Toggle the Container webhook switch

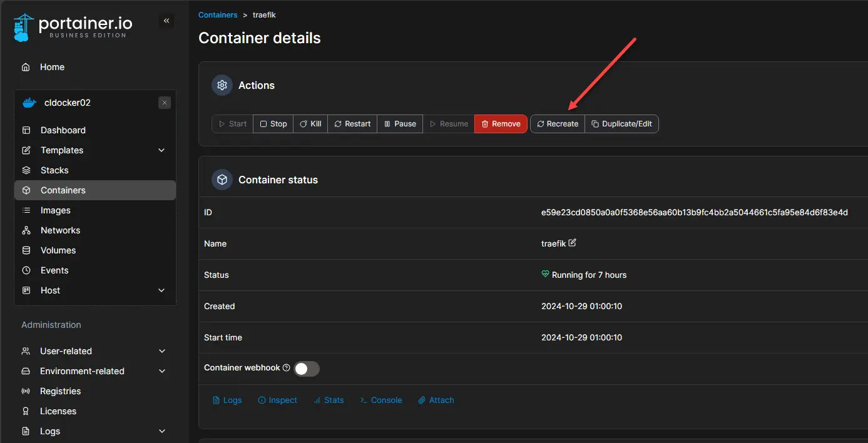click(307, 369)
